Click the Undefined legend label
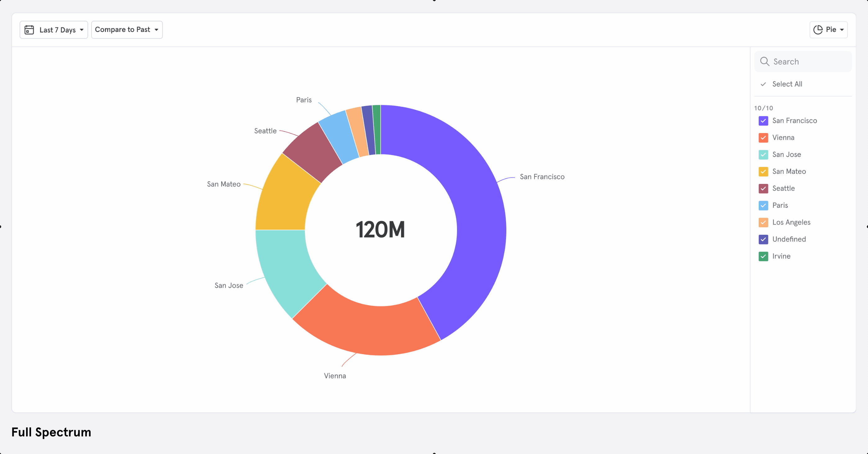This screenshot has width=868, height=454. 789,239
